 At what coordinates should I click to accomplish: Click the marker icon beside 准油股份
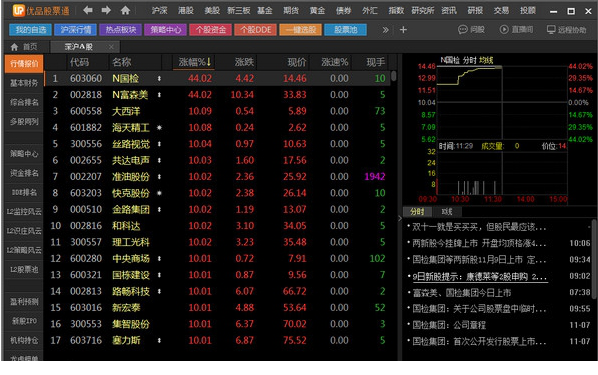159,177
